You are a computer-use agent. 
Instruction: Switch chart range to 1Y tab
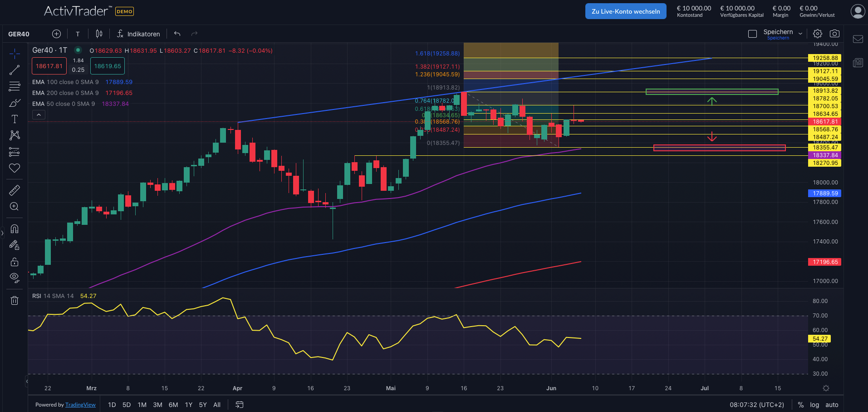click(188, 404)
